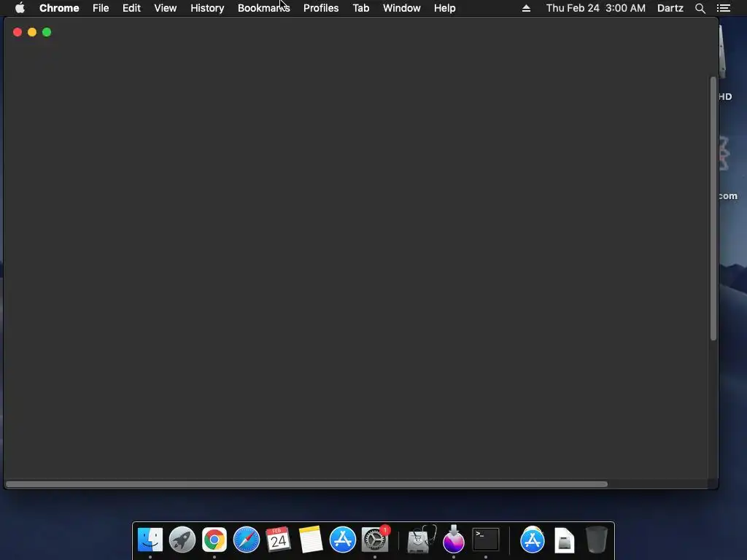Open Google Chrome from the Dock

[214, 540]
